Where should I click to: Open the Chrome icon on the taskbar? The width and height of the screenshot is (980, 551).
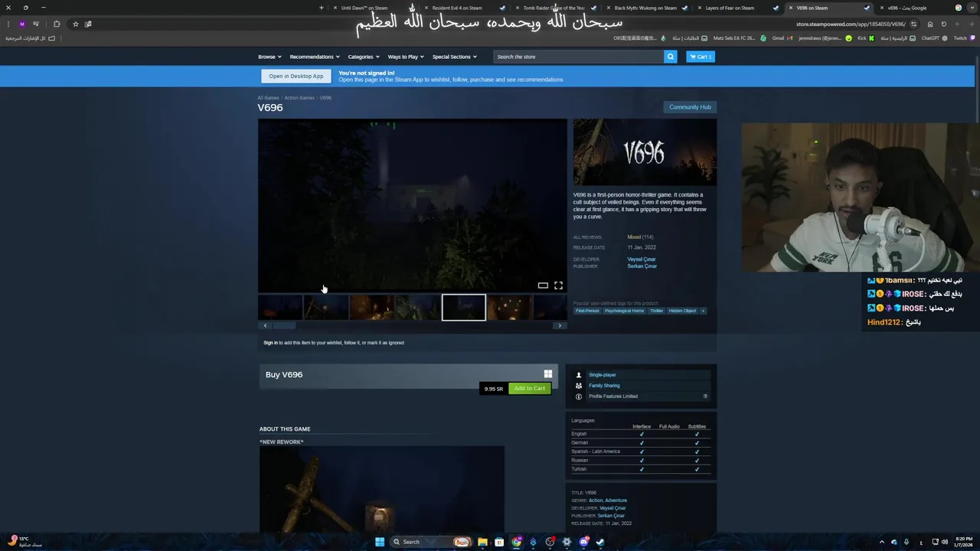coord(517,542)
